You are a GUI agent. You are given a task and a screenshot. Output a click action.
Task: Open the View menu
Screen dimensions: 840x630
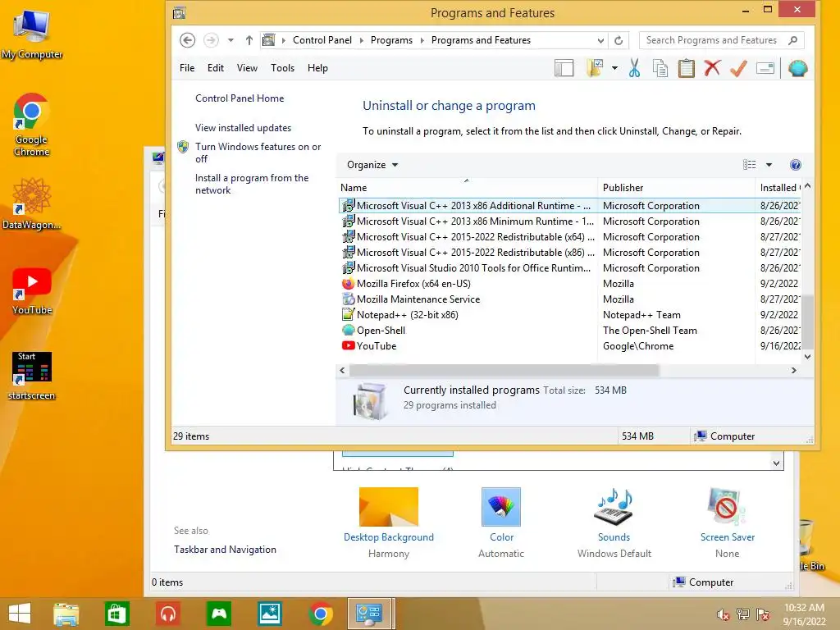[x=247, y=68]
